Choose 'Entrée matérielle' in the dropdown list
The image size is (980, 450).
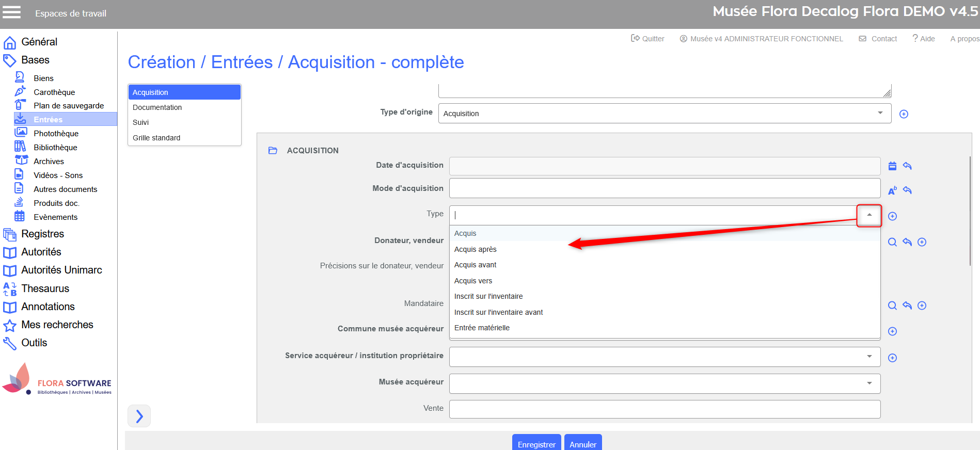click(x=482, y=328)
